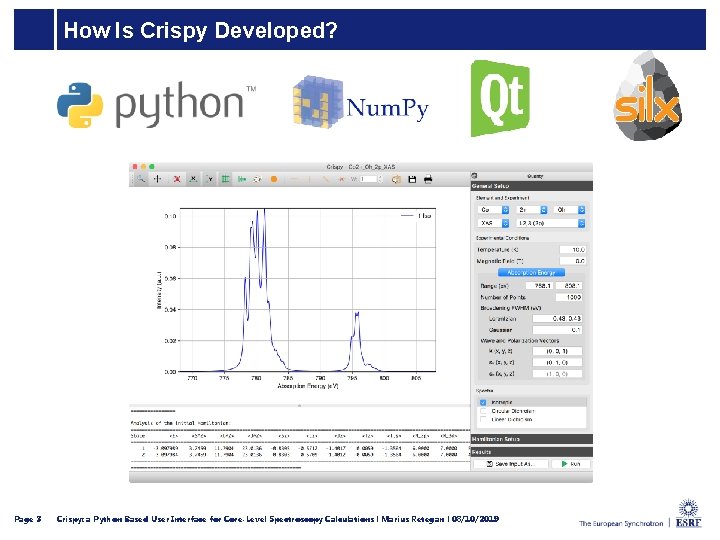720x540 pixels.
Task: Click the Absorption Energy axis label
Action: (x=308, y=386)
